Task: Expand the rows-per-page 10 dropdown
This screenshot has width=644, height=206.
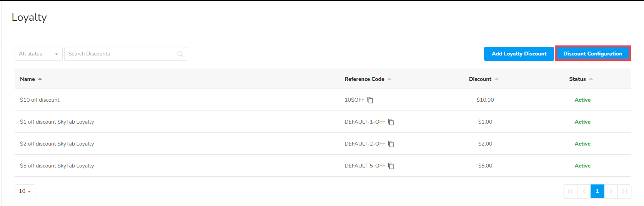Action: point(25,191)
